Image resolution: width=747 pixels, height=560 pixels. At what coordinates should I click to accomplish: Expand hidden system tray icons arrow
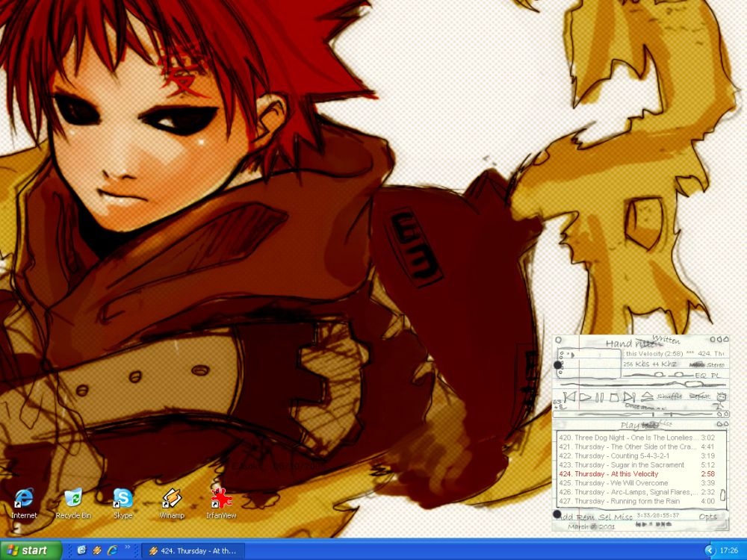[x=710, y=550]
